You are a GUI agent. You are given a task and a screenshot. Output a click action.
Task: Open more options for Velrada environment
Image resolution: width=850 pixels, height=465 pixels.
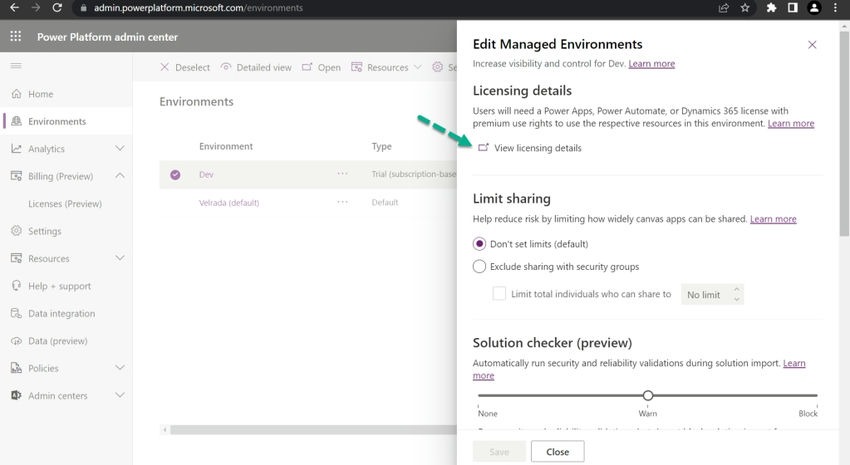pyautogui.click(x=343, y=202)
